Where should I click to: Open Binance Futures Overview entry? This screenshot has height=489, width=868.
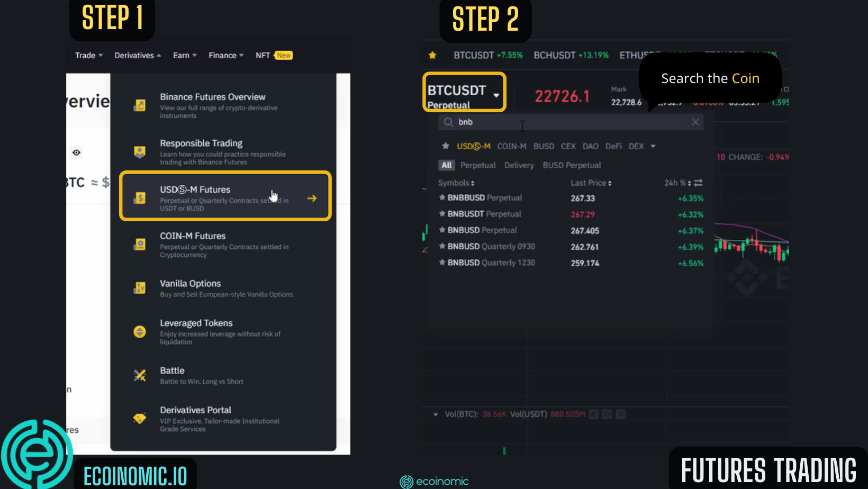[223, 105]
